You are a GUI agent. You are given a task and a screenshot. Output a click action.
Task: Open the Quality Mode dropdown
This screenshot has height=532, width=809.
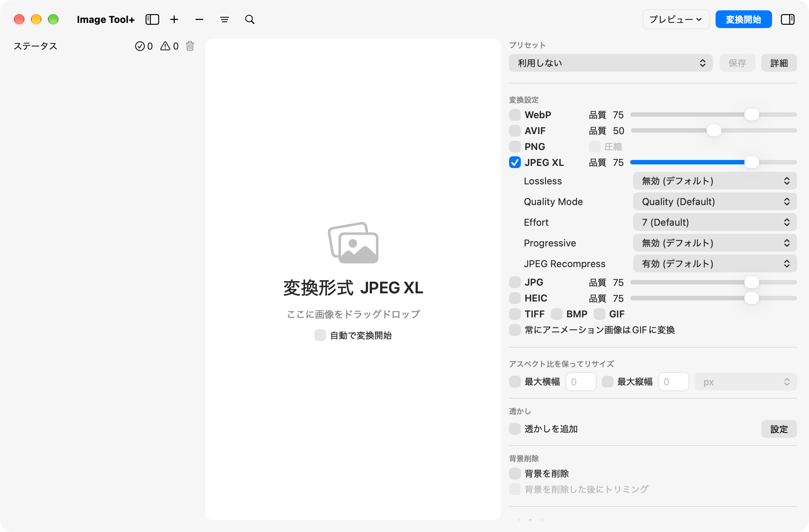715,202
